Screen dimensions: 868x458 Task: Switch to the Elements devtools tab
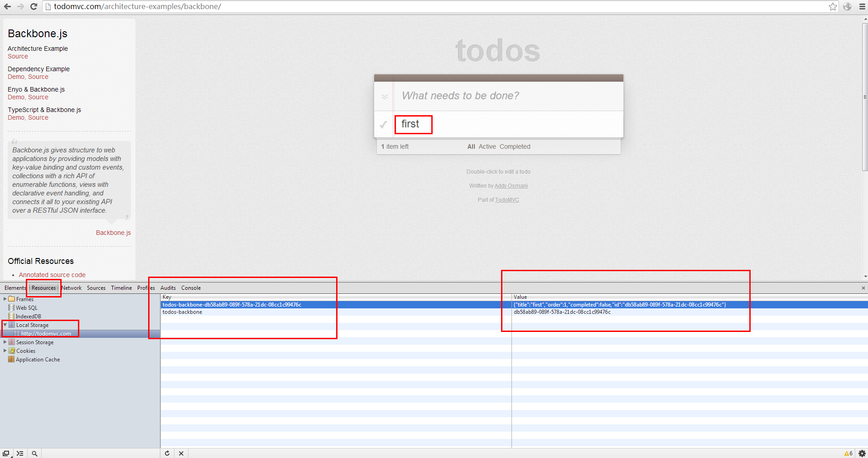[x=15, y=288]
